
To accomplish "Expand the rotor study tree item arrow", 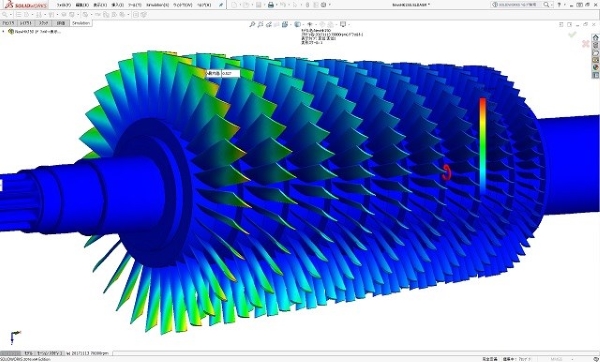I will click(x=3, y=32).
